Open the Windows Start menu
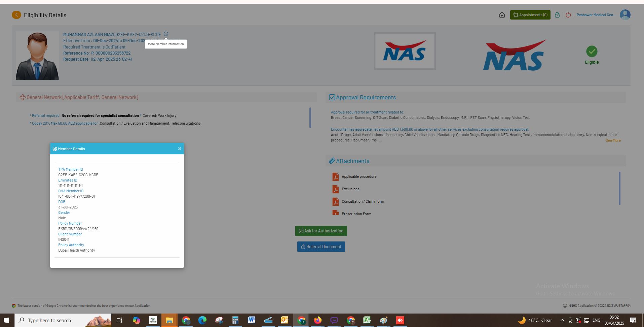This screenshot has width=644, height=327. click(x=6, y=320)
